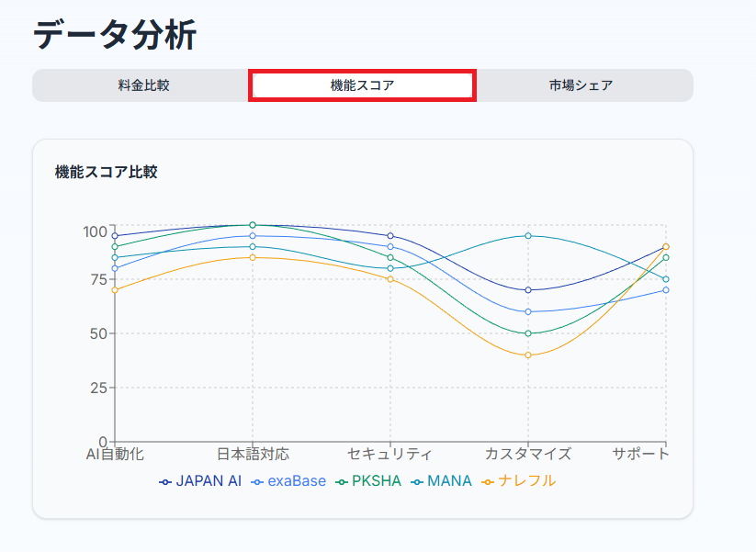Click the セキュリティ axis label
Screen dimensions: 756x552
(x=389, y=454)
